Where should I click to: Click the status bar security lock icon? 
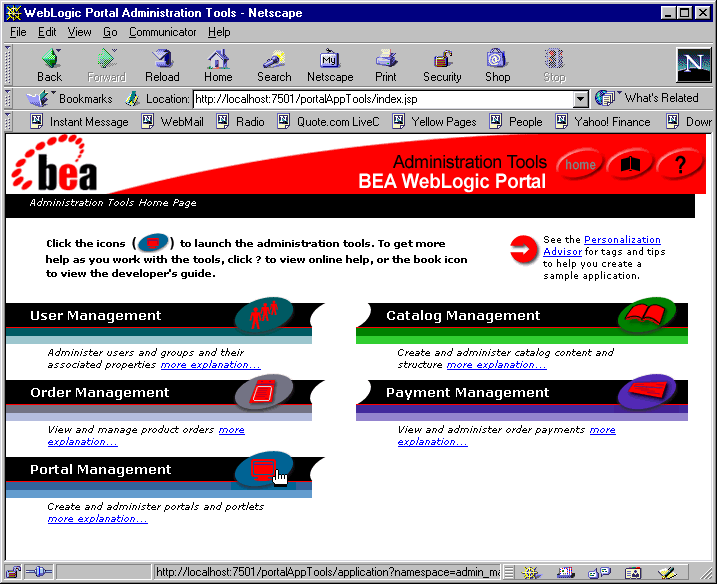coord(13,572)
